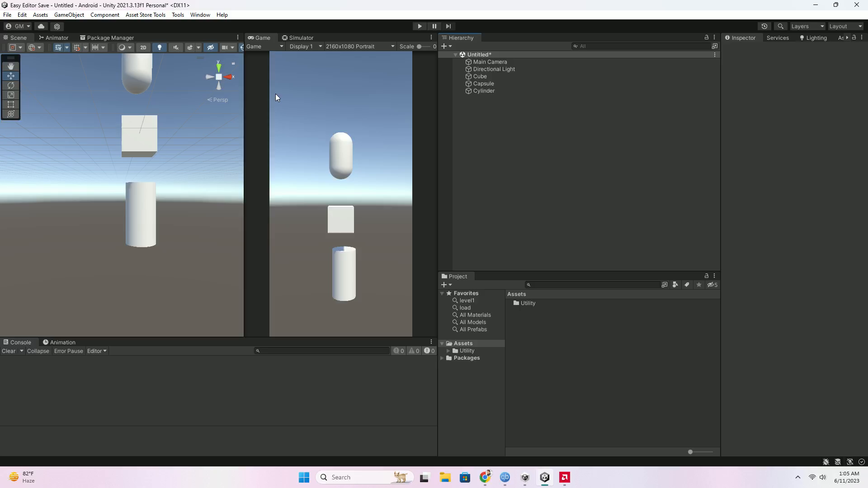This screenshot has height=488, width=868.
Task: Open Undo History icon
Action: 764,26
